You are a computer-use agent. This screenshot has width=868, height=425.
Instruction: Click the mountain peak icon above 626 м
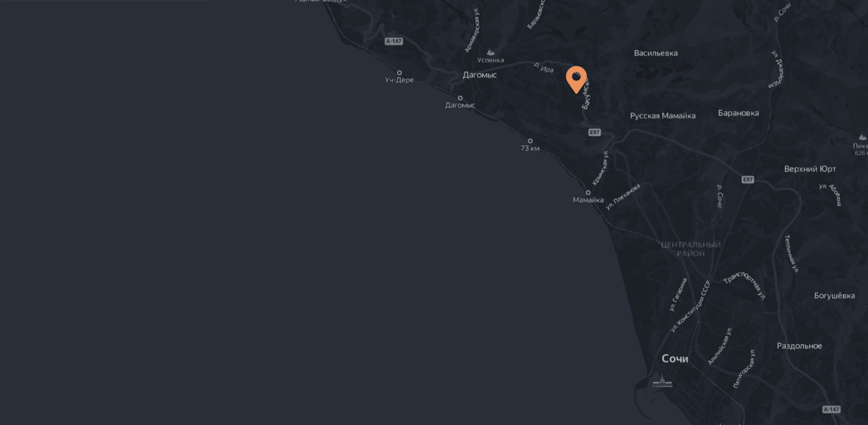tap(862, 137)
